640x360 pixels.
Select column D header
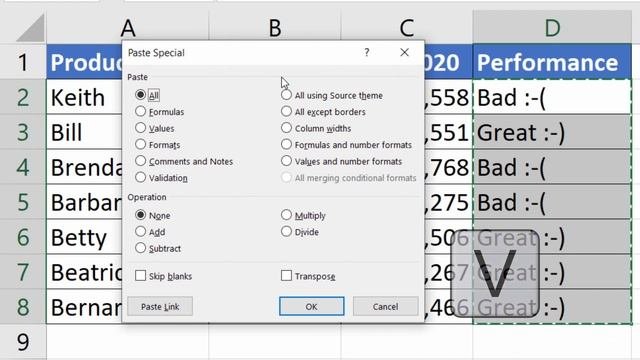552,28
